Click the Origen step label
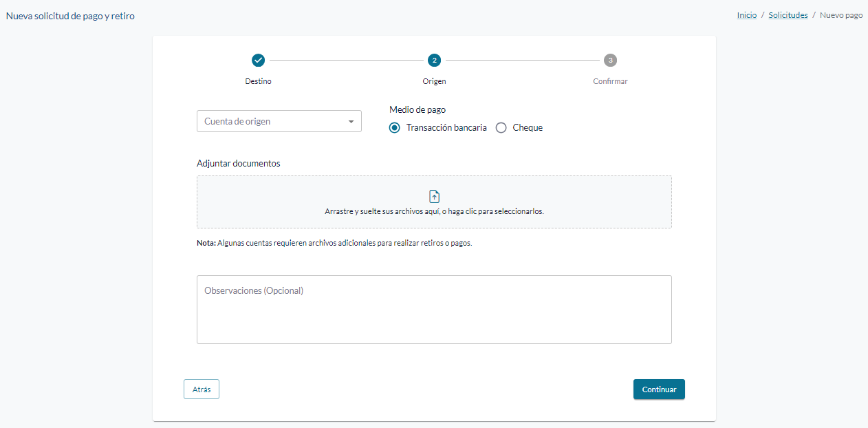 pyautogui.click(x=434, y=81)
